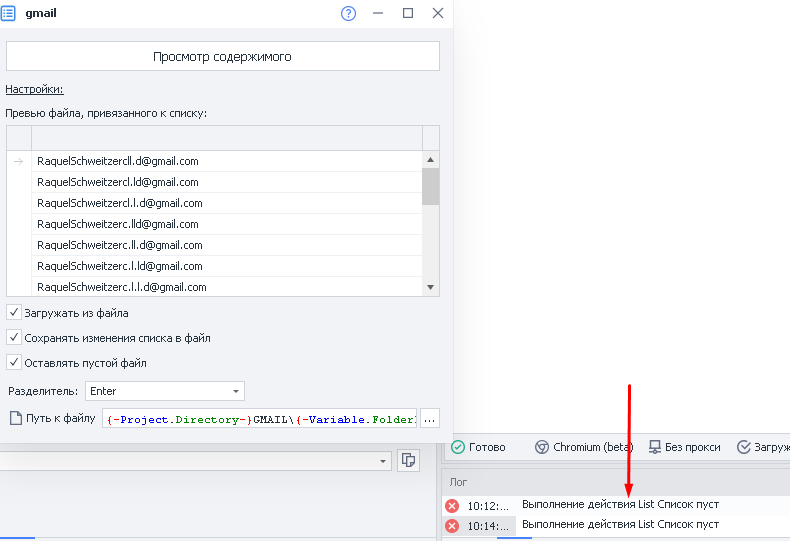790x541 pixels.
Task: Click the preview list scroll down arrow
Action: point(430,287)
